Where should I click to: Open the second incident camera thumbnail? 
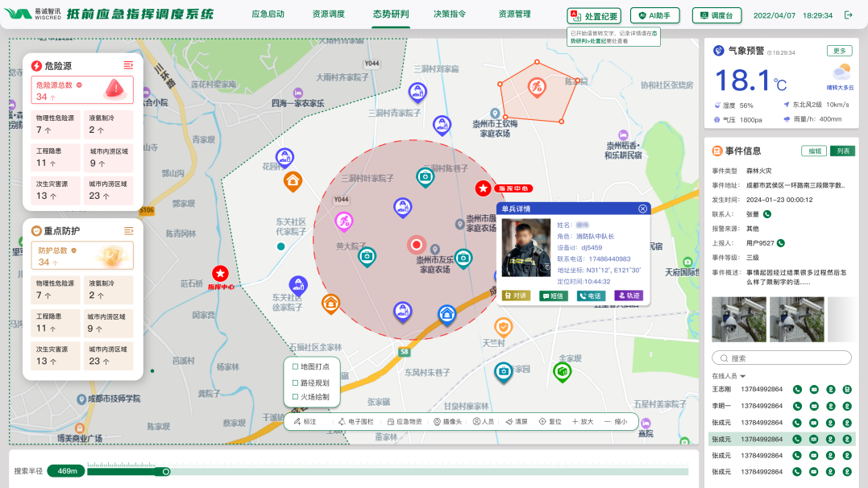pyautogui.click(x=797, y=319)
